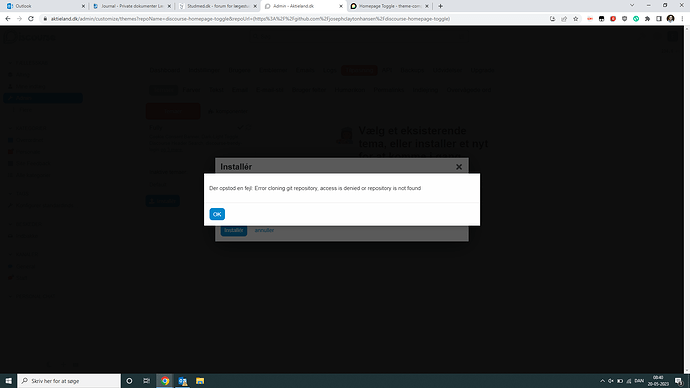Open the network tray icon
Image resolution: width=690 pixels, height=388 pixels.
point(629,381)
